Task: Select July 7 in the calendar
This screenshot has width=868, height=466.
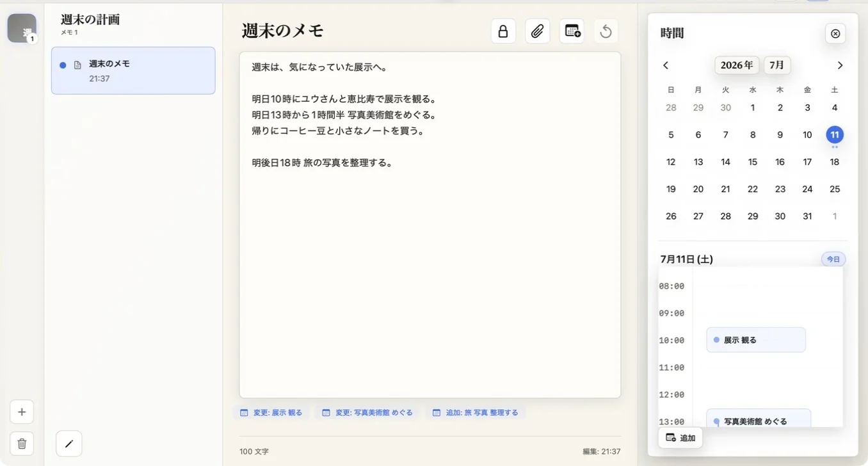Action: pos(725,135)
